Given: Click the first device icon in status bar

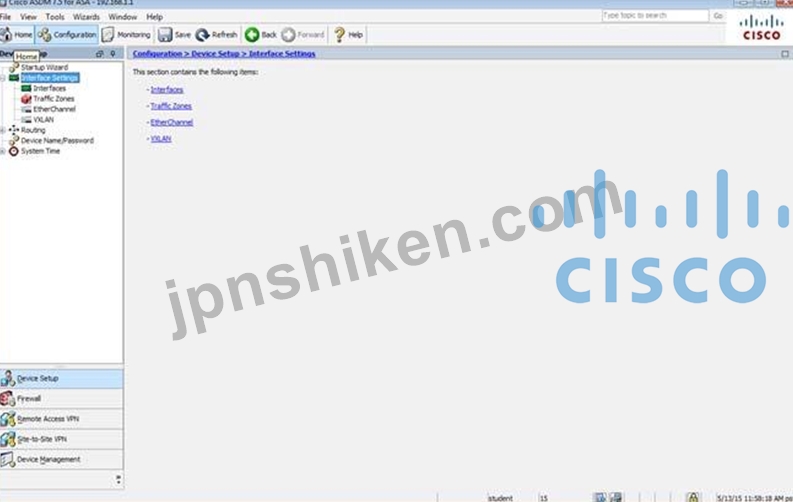Looking at the screenshot, I should click(600, 497).
